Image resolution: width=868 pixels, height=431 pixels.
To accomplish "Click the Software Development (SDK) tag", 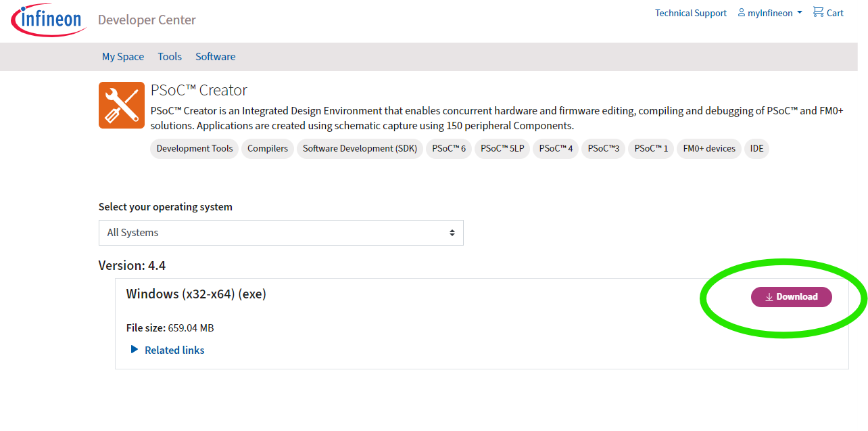I will pos(360,149).
